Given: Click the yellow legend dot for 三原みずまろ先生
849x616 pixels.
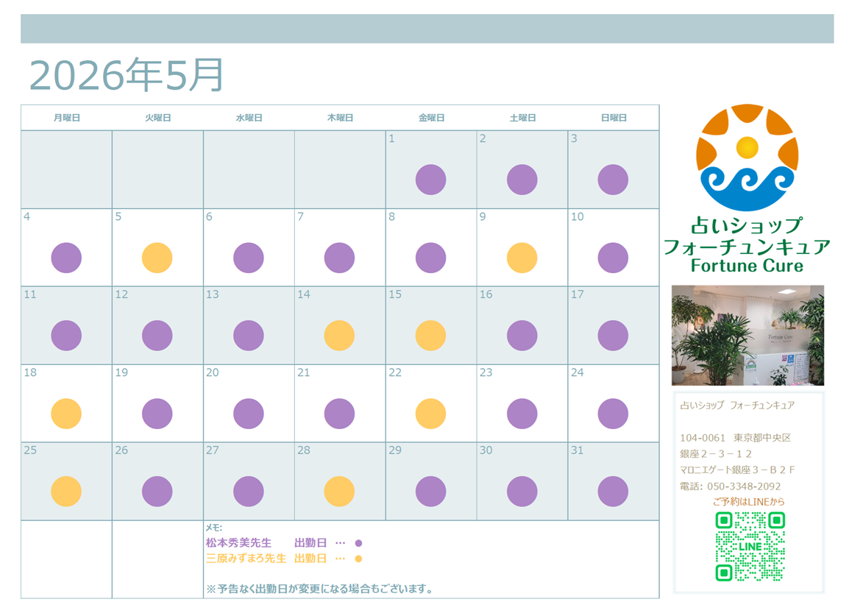Looking at the screenshot, I should (358, 559).
